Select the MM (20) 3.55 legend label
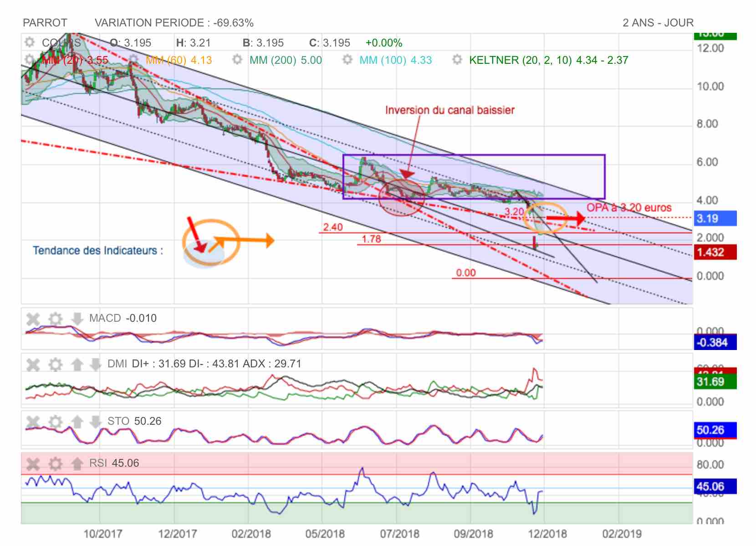Image resolution: width=756 pixels, height=546 pixels. (75, 60)
